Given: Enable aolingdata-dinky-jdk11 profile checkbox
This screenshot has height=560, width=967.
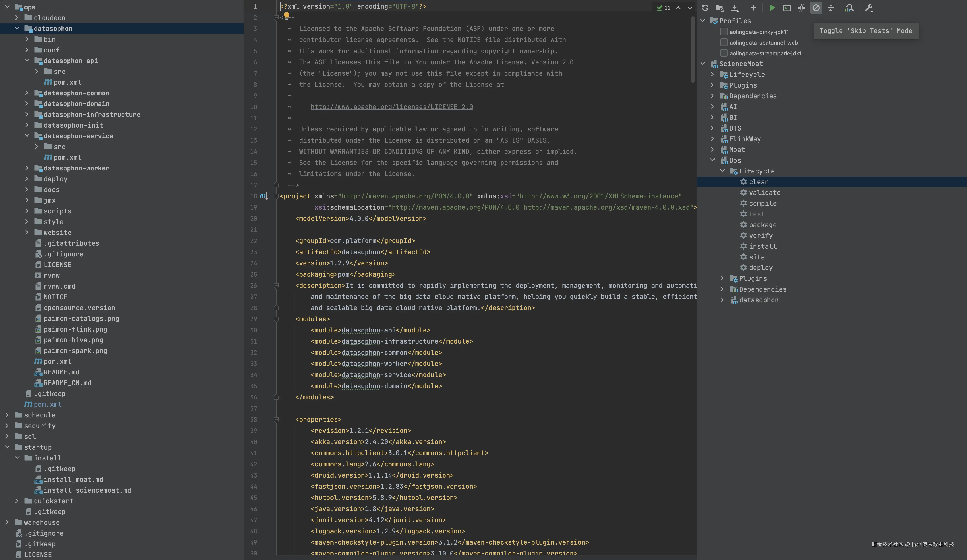Looking at the screenshot, I should [x=724, y=31].
